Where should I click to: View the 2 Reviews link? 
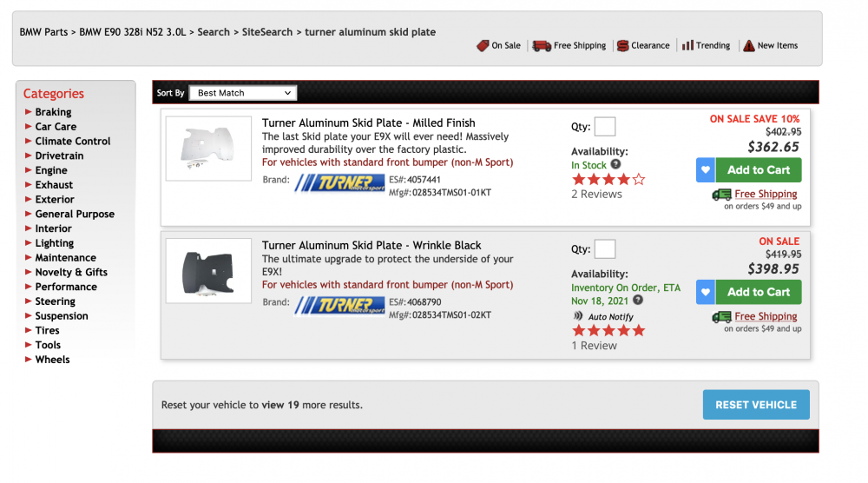click(596, 195)
